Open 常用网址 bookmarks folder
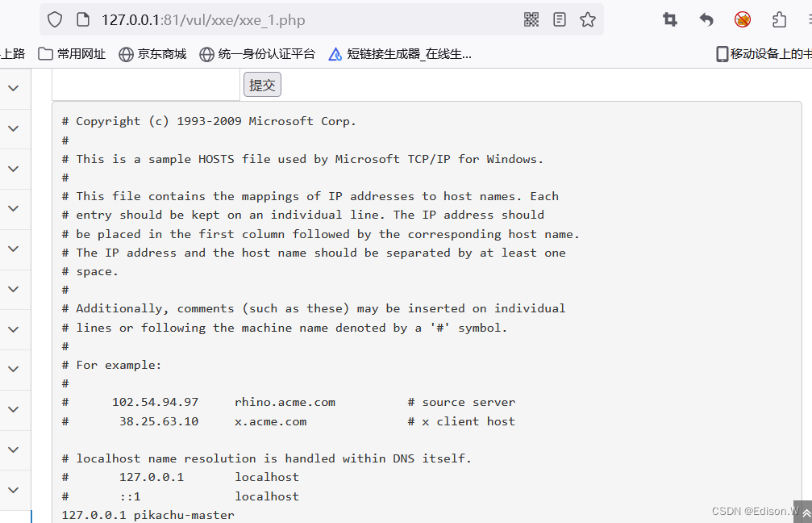 pyautogui.click(x=72, y=54)
